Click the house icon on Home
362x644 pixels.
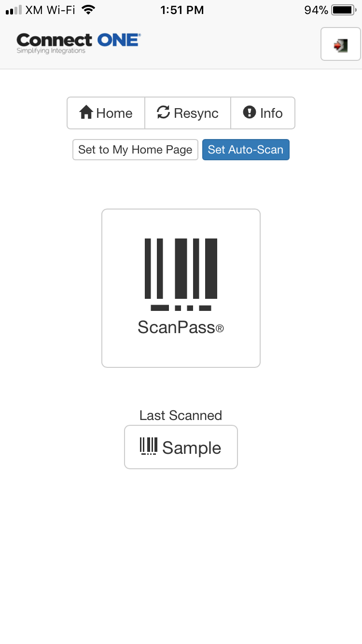pos(86,113)
